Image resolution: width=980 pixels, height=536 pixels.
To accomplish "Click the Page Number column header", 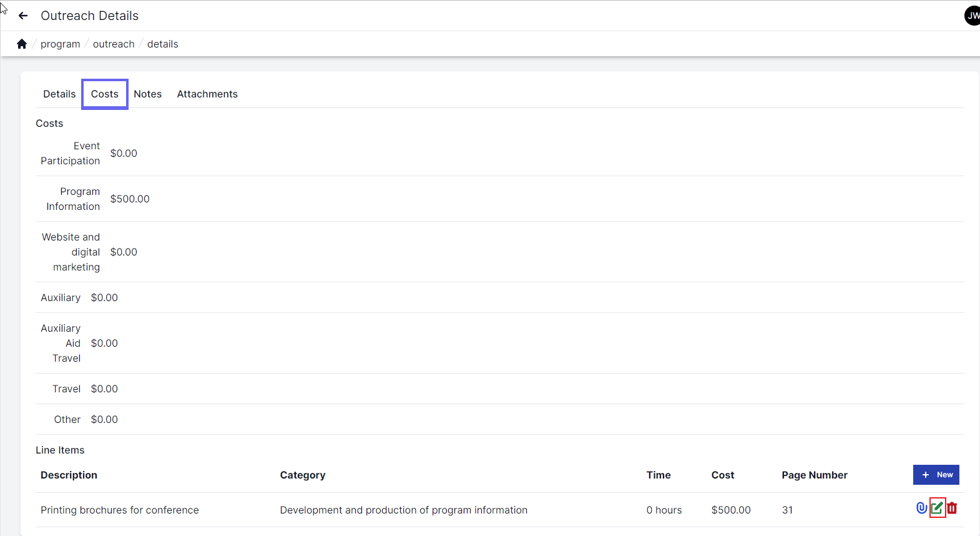I will coord(814,475).
